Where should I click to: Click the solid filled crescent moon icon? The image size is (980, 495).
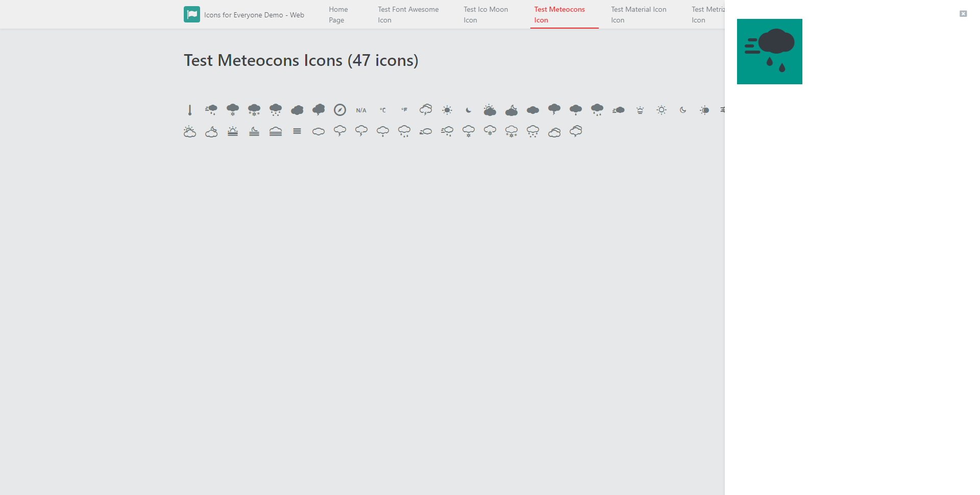click(469, 110)
